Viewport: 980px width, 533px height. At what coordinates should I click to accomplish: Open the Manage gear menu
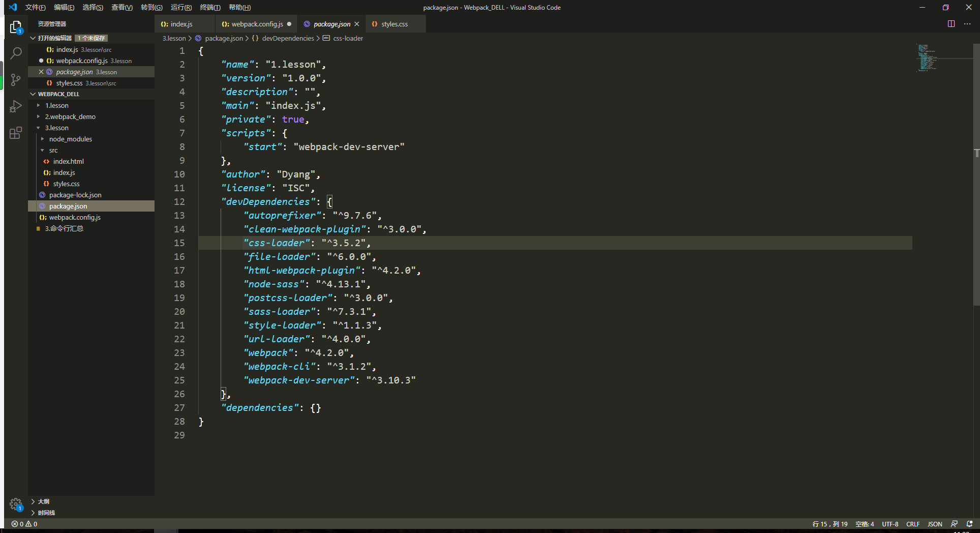16,504
